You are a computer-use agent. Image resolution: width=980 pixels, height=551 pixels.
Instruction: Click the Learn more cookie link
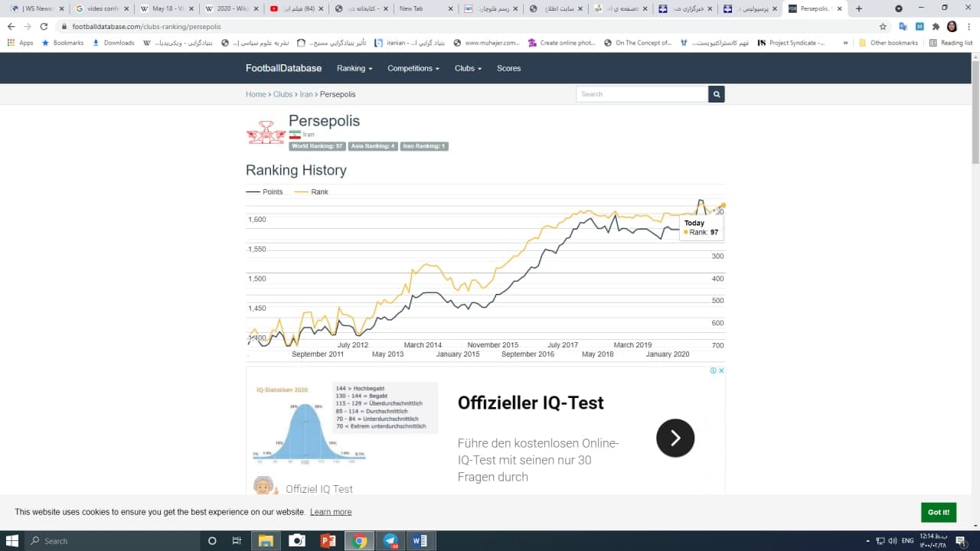(x=331, y=512)
